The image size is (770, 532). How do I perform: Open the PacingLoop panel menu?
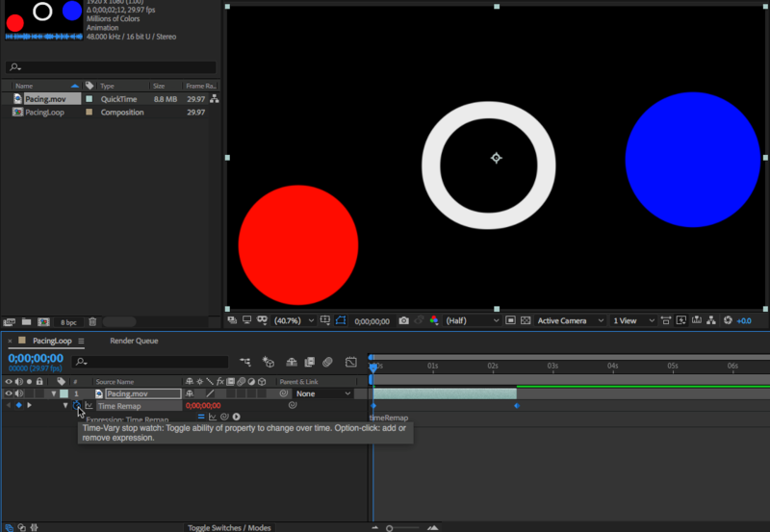click(82, 341)
